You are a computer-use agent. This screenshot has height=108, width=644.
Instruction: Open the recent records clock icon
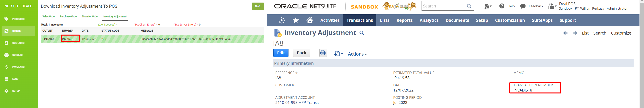281,20
